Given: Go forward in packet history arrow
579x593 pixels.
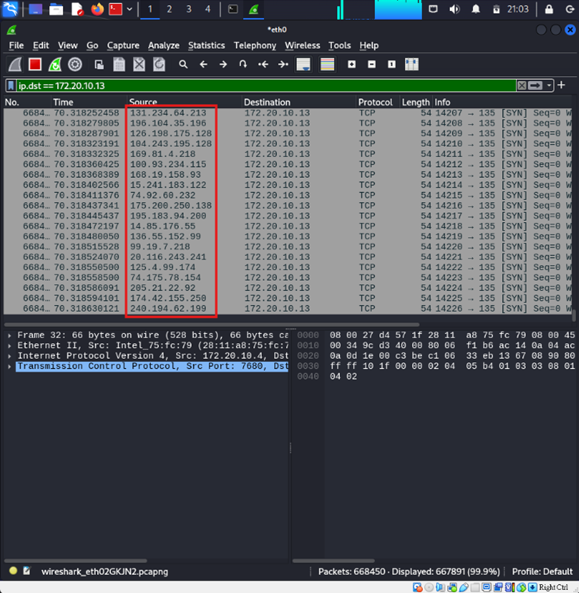Looking at the screenshot, I should 223,65.
